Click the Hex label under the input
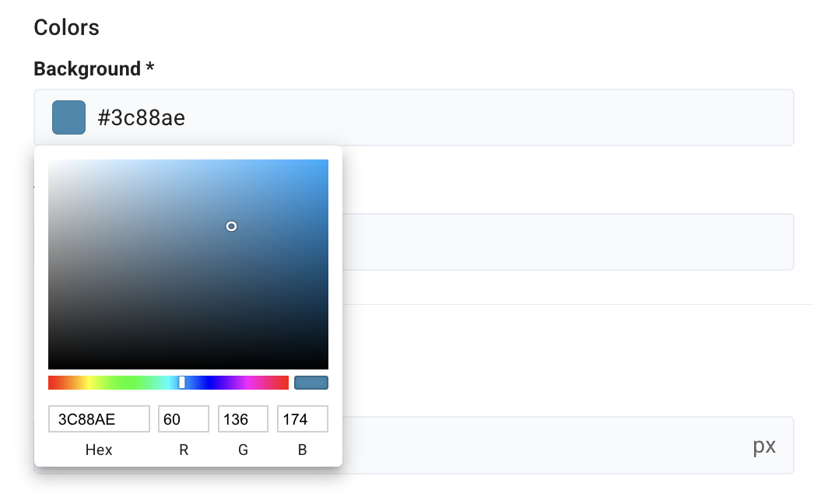This screenshot has width=814, height=504. pyautogui.click(x=99, y=450)
